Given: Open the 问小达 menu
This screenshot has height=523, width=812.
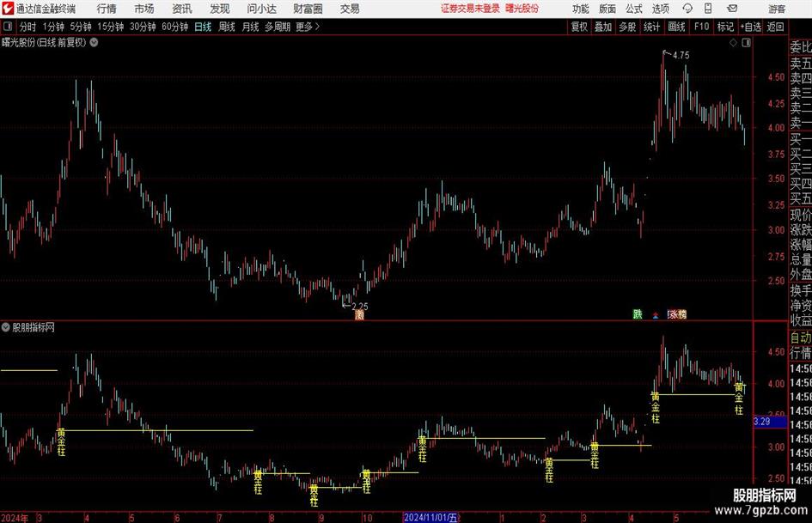Looking at the screenshot, I should click(x=261, y=9).
